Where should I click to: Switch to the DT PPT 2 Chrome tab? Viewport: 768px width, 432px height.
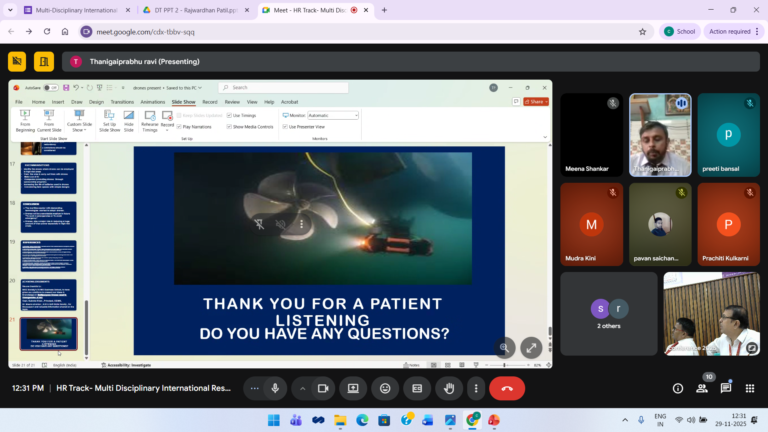pos(197,10)
